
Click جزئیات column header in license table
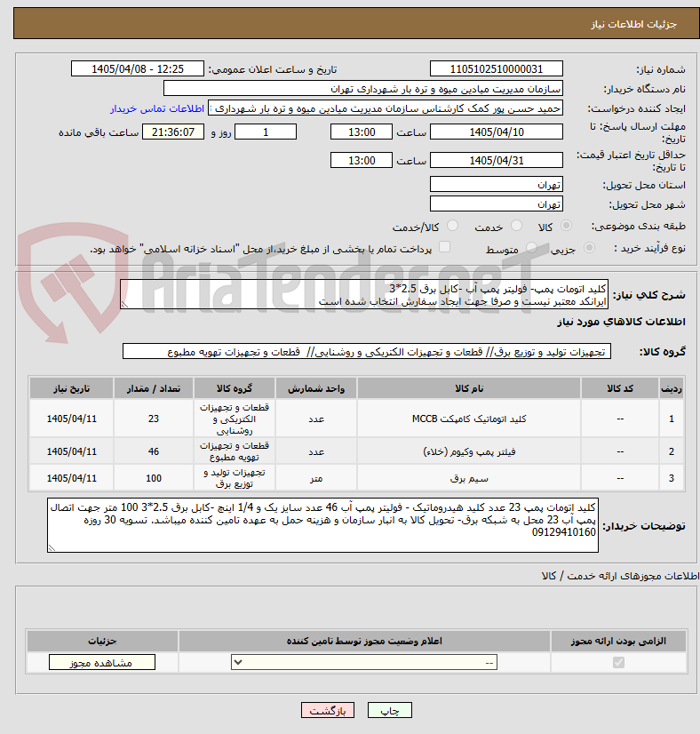(102, 641)
